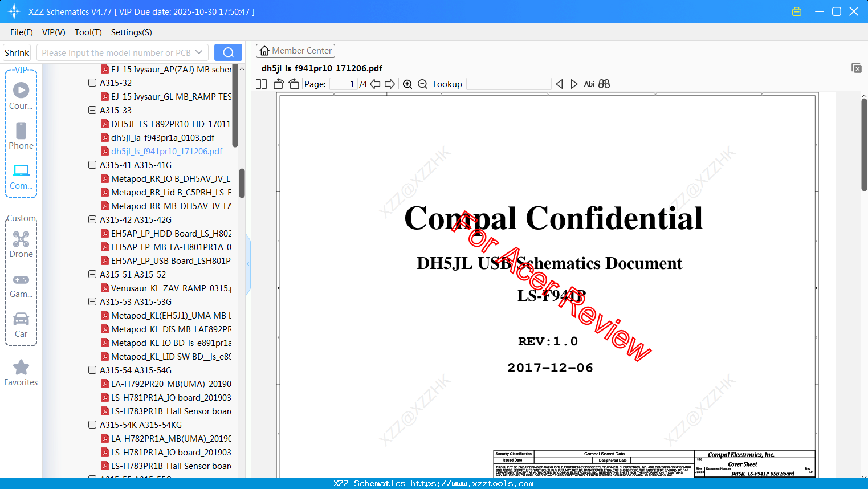Viewport: 868px width, 489px height.
Task: Go to the next page arrow
Action: point(390,84)
